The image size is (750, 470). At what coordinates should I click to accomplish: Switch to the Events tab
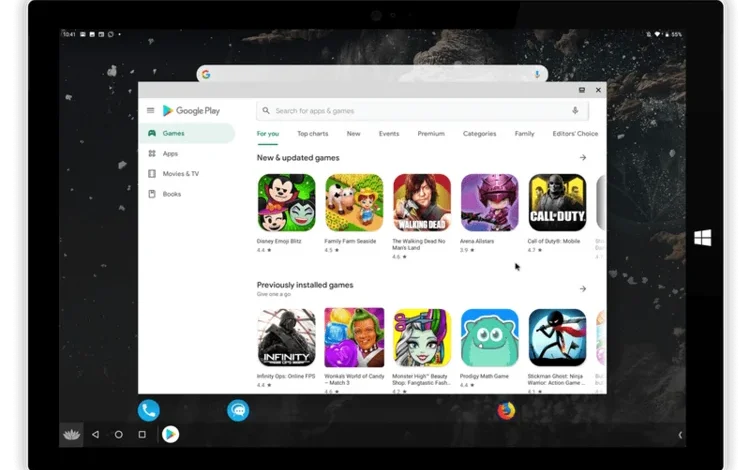click(x=389, y=133)
